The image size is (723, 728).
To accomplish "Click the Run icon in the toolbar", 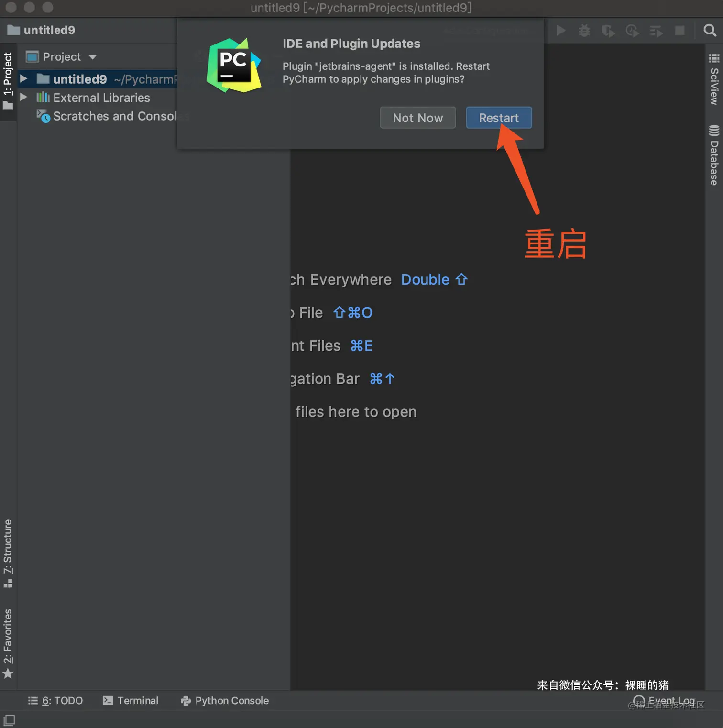I will tap(561, 31).
